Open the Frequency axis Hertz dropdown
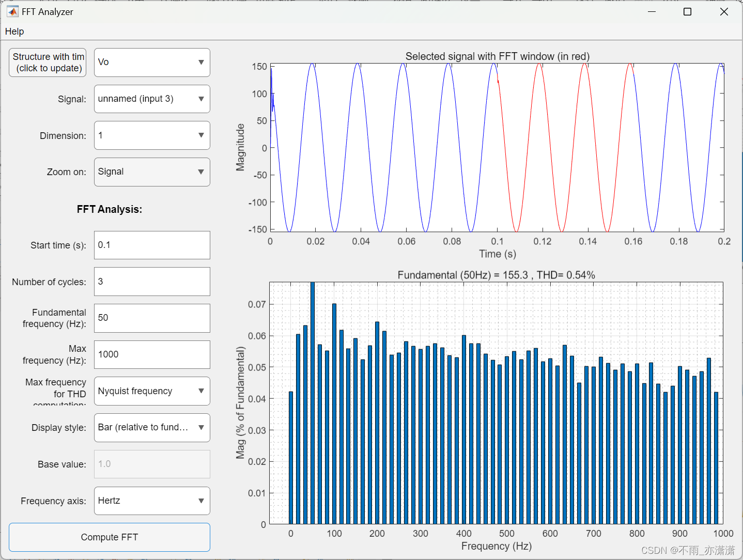The width and height of the screenshot is (743, 560). click(152, 501)
